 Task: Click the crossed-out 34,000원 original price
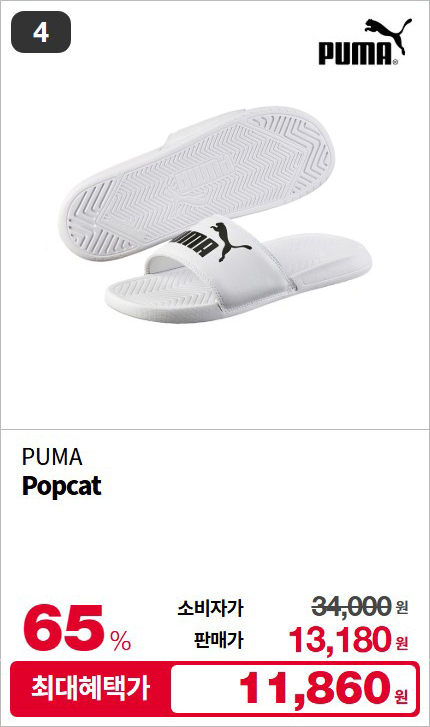coord(360,606)
